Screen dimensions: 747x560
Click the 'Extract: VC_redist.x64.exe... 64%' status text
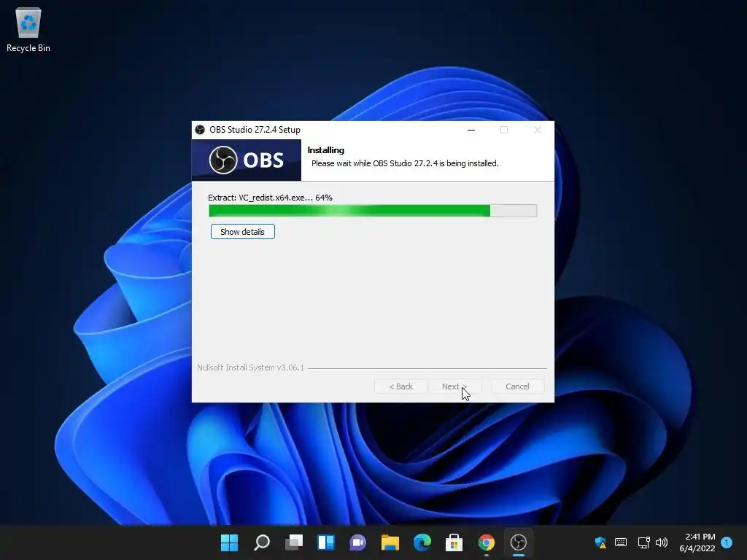(x=270, y=198)
